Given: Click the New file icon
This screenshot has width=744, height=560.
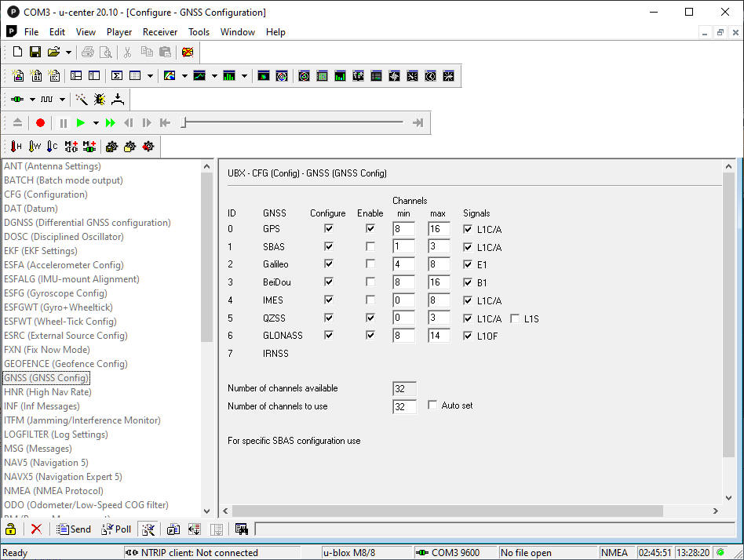Looking at the screenshot, I should (x=17, y=52).
